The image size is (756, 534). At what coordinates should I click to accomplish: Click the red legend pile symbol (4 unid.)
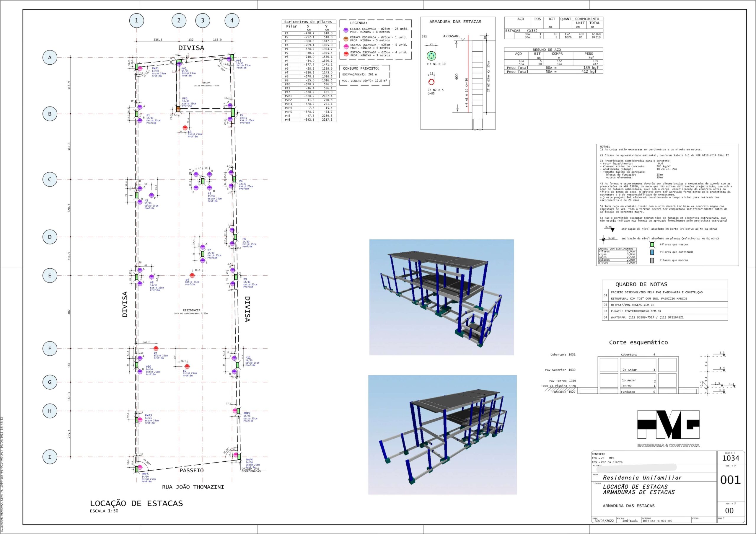pyautogui.click(x=346, y=54)
